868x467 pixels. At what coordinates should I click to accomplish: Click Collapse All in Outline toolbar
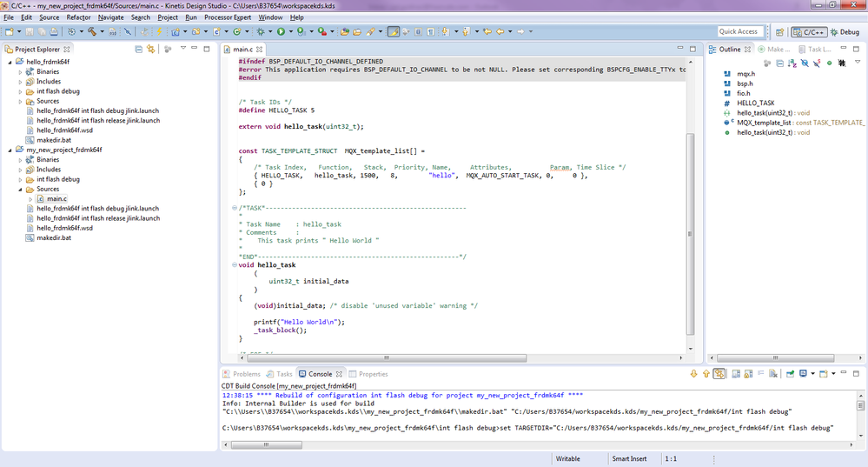pyautogui.click(x=780, y=63)
